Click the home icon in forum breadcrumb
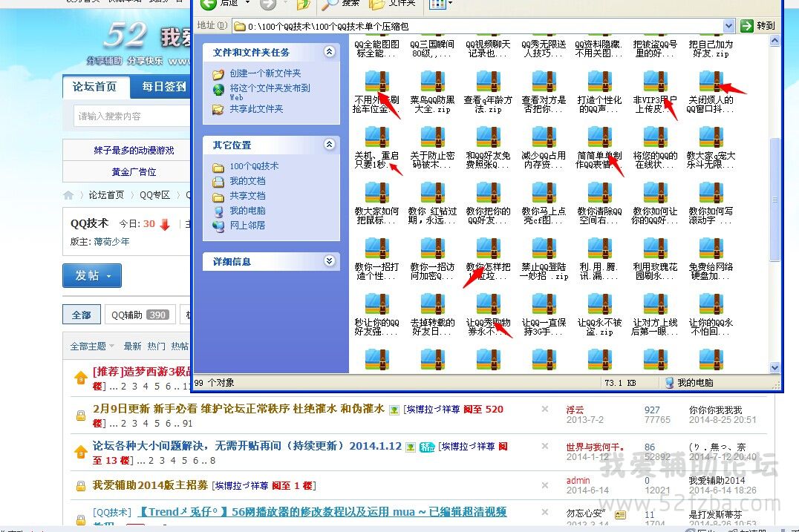 point(68,195)
